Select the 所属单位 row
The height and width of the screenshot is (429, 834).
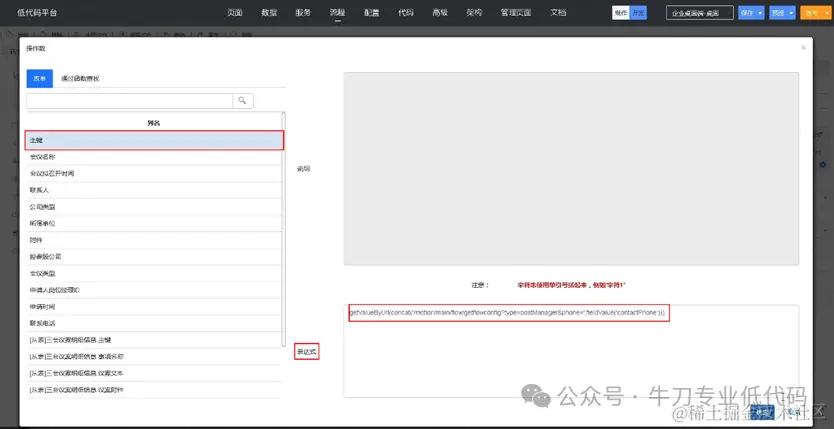(x=154, y=223)
